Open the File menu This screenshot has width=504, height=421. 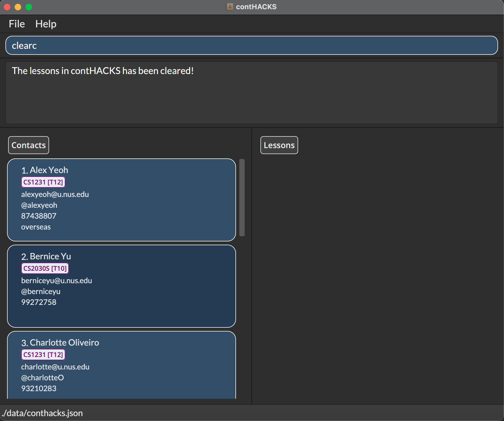17,24
